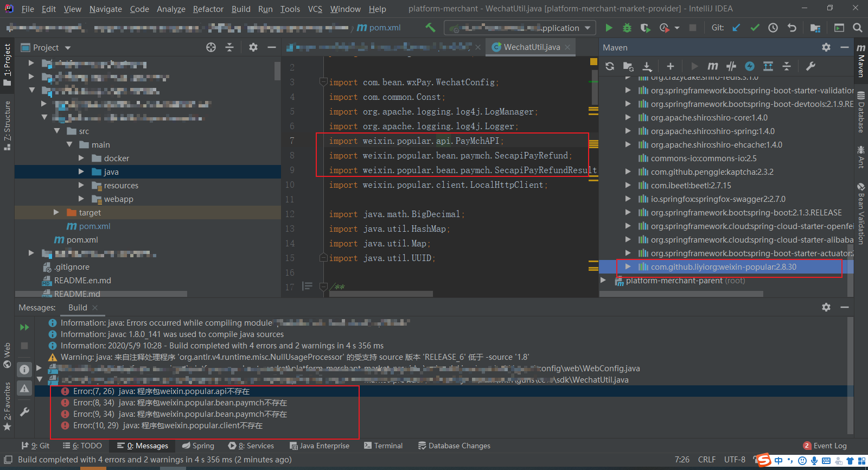
Task: Open the Analyze menu
Action: tap(171, 9)
